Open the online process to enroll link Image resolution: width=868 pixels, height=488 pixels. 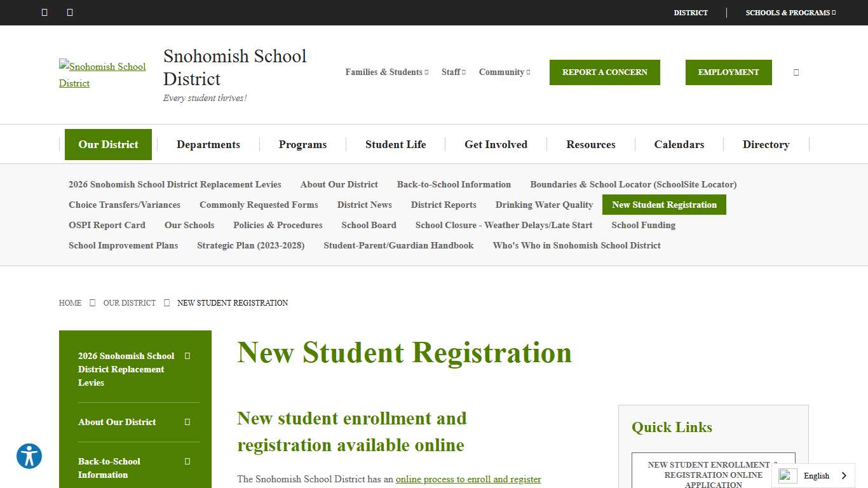click(x=468, y=479)
